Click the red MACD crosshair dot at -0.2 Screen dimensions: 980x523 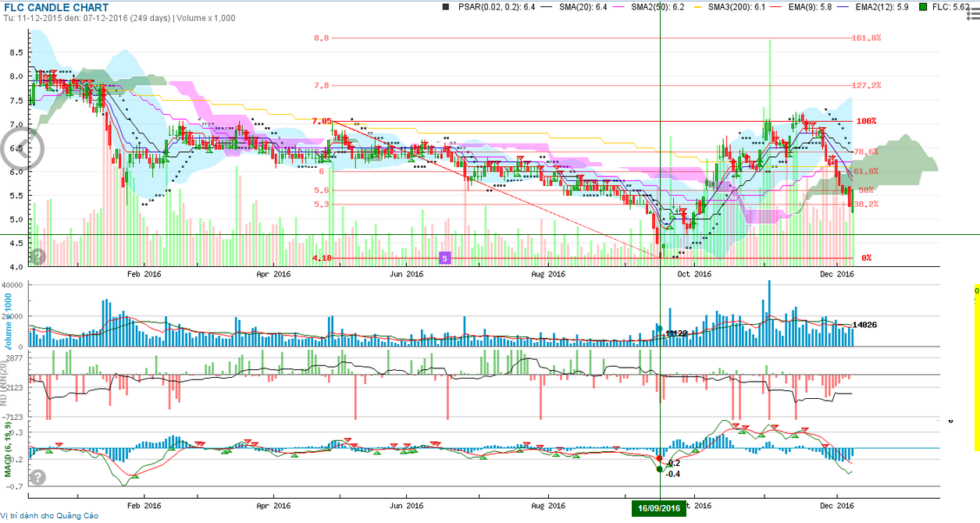pyautogui.click(x=659, y=459)
